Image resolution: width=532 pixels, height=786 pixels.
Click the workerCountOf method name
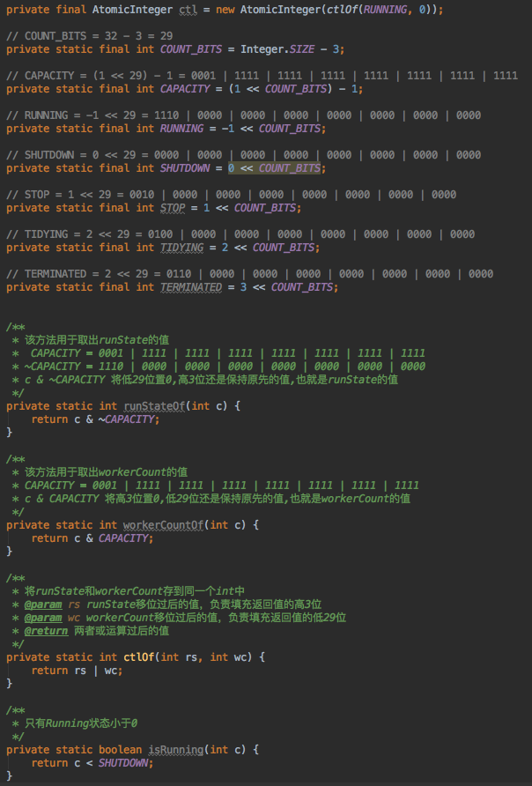click(x=163, y=525)
